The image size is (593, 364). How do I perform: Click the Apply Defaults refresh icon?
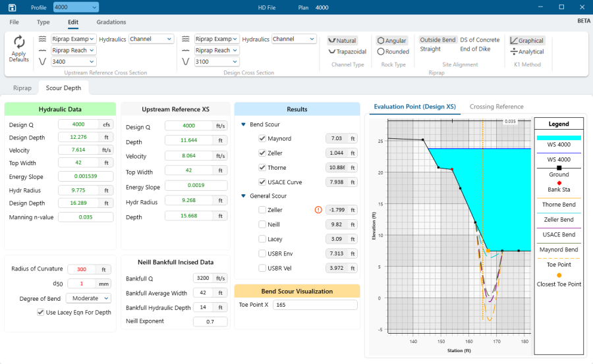[19, 42]
